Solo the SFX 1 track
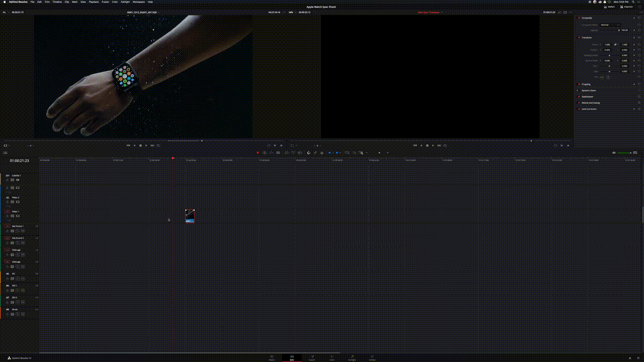644x362 pixels. 18,290
